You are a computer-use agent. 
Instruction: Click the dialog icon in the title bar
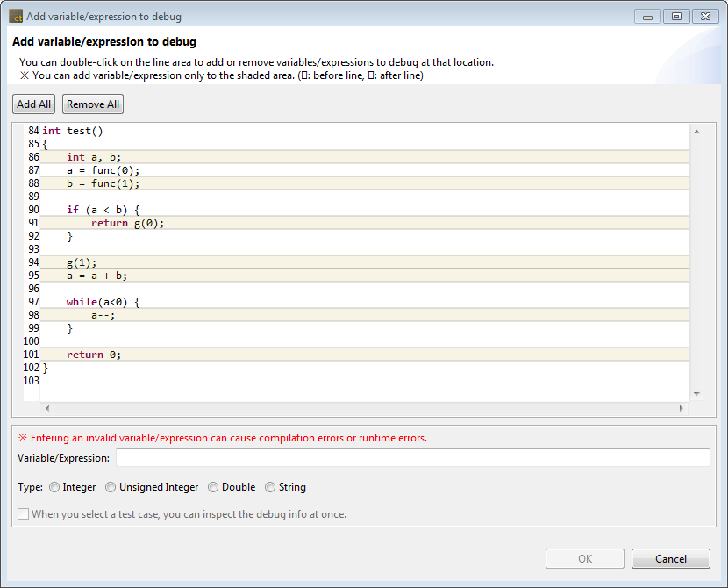click(x=16, y=16)
